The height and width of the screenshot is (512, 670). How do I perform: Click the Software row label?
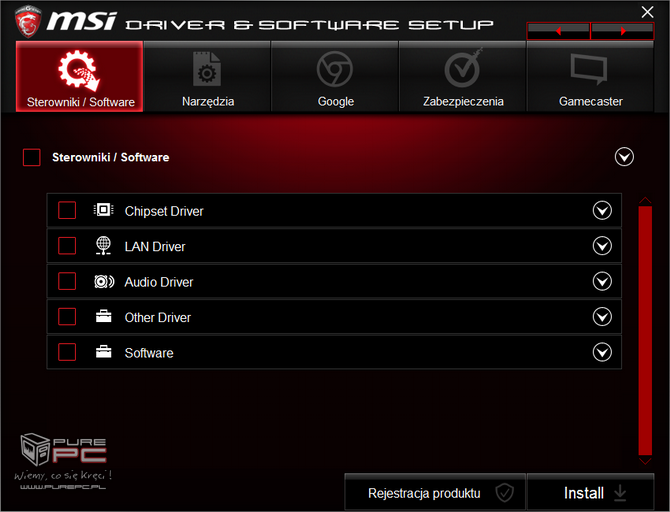[x=149, y=353]
